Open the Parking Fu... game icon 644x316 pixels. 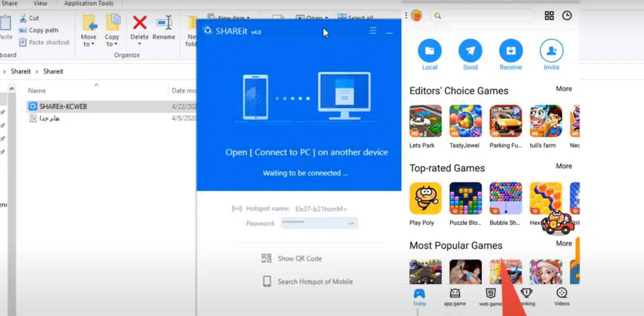click(x=506, y=121)
